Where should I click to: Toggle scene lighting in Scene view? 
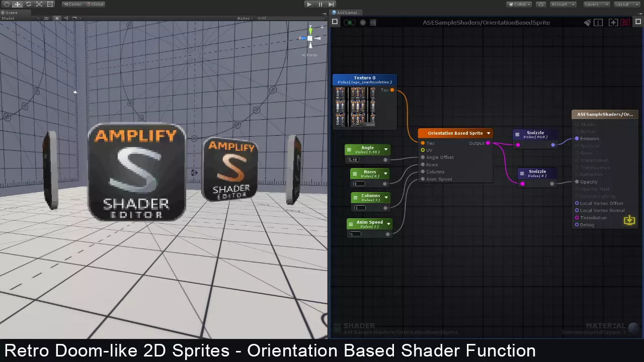point(57,19)
